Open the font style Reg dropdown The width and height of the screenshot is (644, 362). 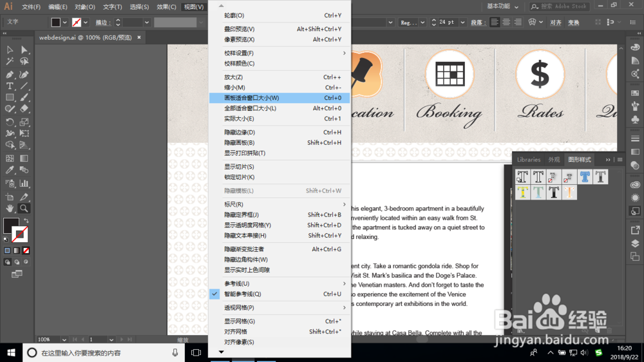tap(422, 23)
